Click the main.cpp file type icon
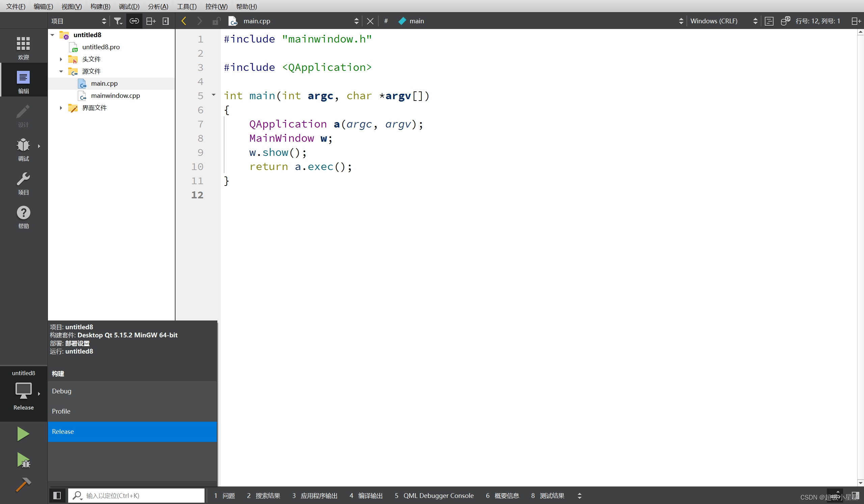864x504 pixels. coord(233,21)
